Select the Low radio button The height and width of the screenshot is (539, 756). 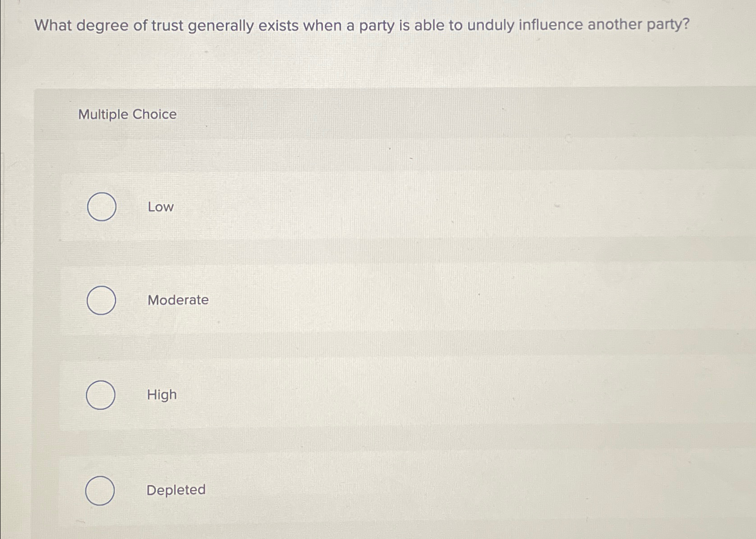coord(102,207)
